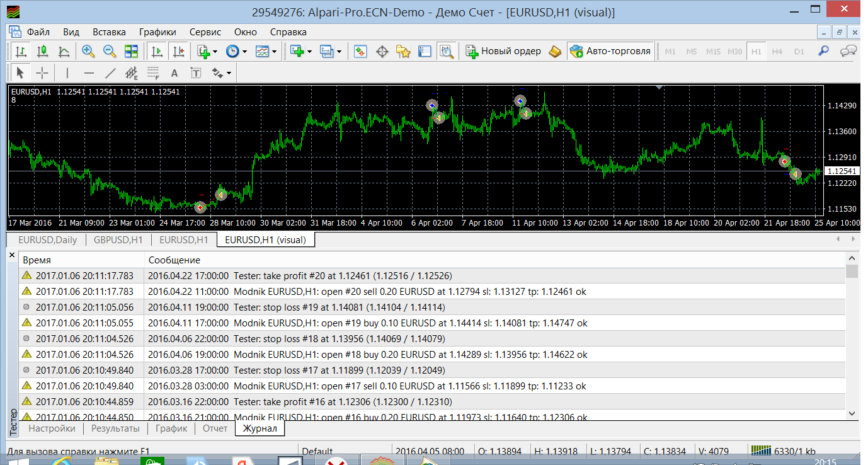The width and height of the screenshot is (868, 465).
Task: Click the journal vertical scrollbar down arrow
Action: pos(852,413)
